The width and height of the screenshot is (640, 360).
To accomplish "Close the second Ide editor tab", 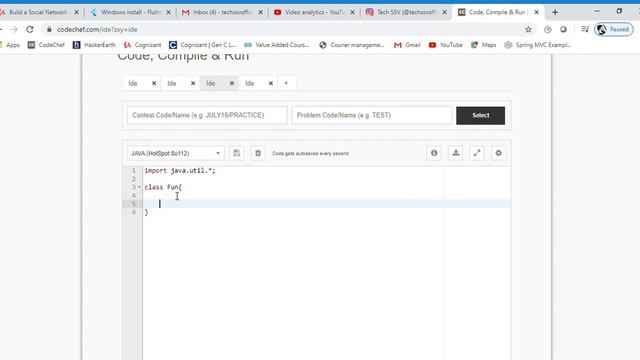I will coord(193,83).
